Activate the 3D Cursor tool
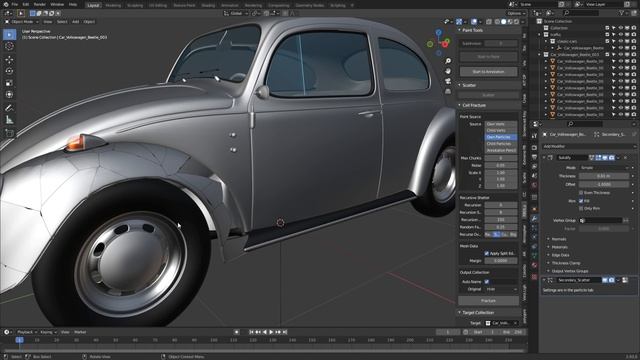640x360 pixels. pos(9,46)
